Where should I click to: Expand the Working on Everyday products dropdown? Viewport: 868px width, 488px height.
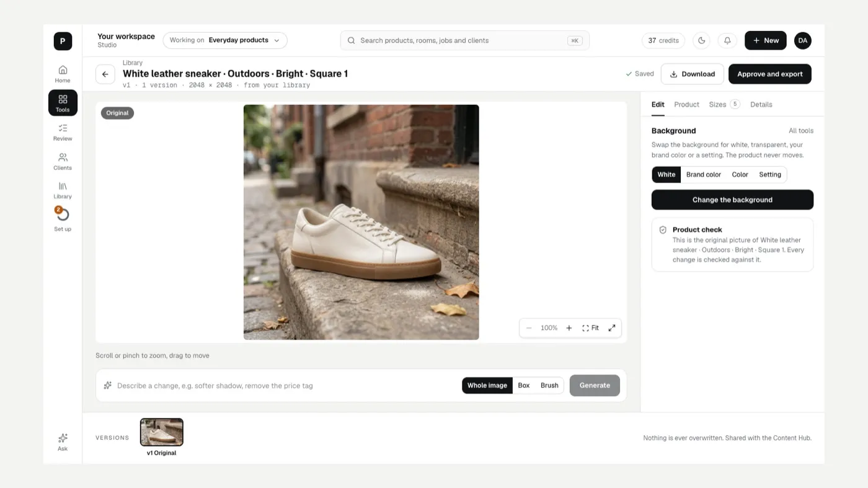pyautogui.click(x=225, y=40)
